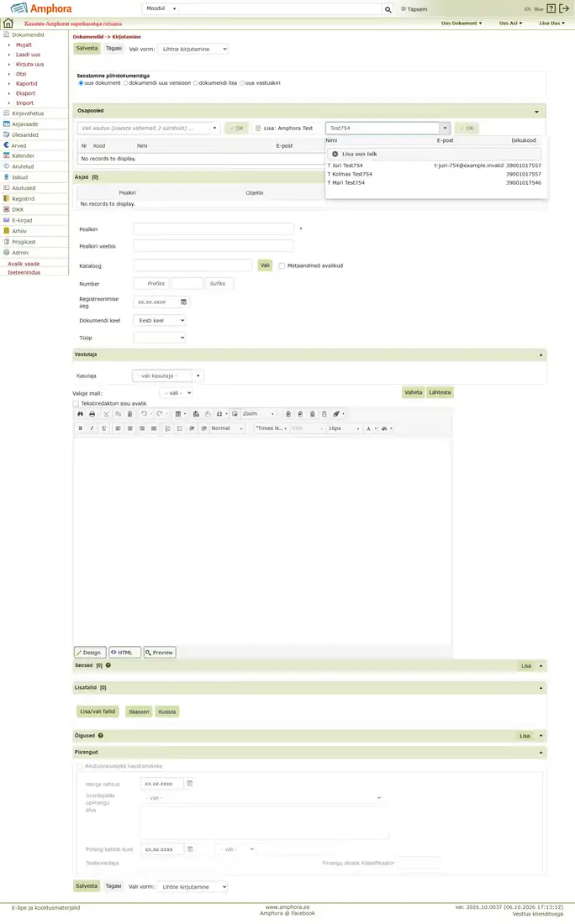Image resolution: width=575 pixels, height=924 pixels.
Task: Open Kalender in the sidebar
Action: pyautogui.click(x=23, y=155)
